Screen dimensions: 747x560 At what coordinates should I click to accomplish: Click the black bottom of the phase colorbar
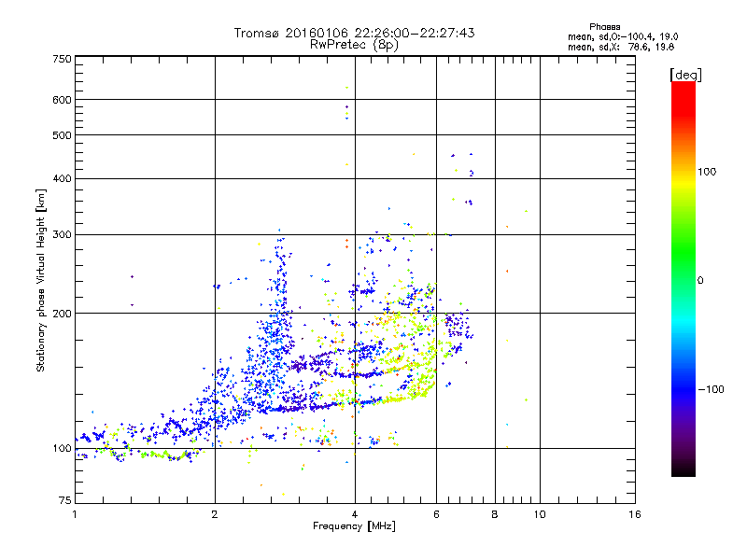click(684, 471)
